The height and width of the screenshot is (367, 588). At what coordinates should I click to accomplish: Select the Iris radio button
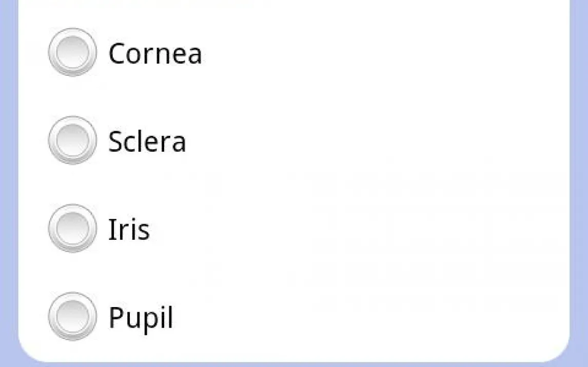tap(72, 229)
